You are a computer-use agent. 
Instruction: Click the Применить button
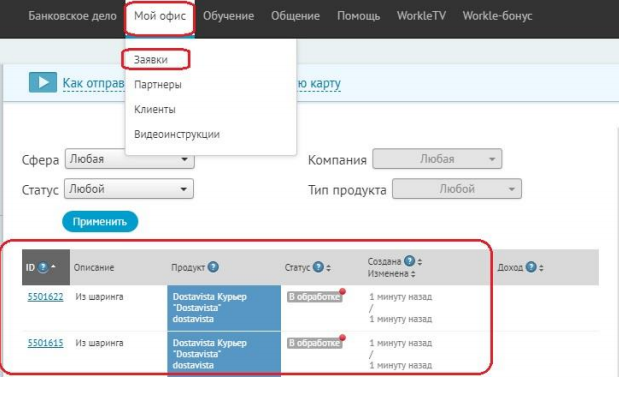click(100, 221)
